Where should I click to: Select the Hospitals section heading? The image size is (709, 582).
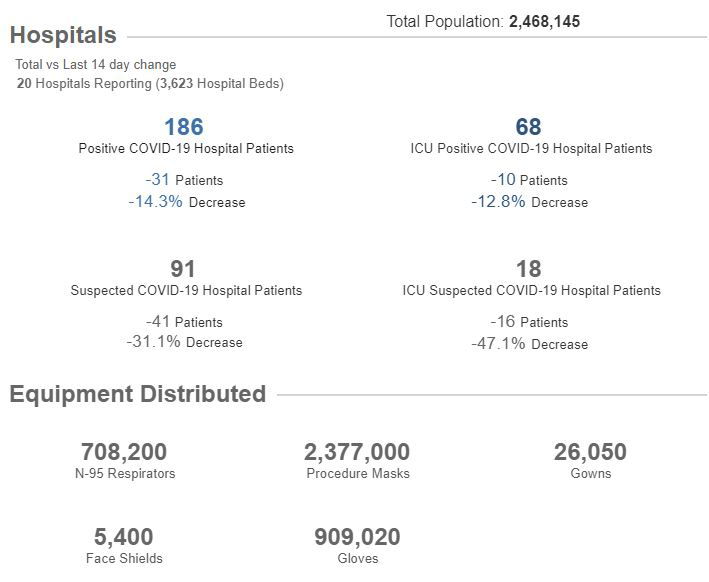(63, 35)
